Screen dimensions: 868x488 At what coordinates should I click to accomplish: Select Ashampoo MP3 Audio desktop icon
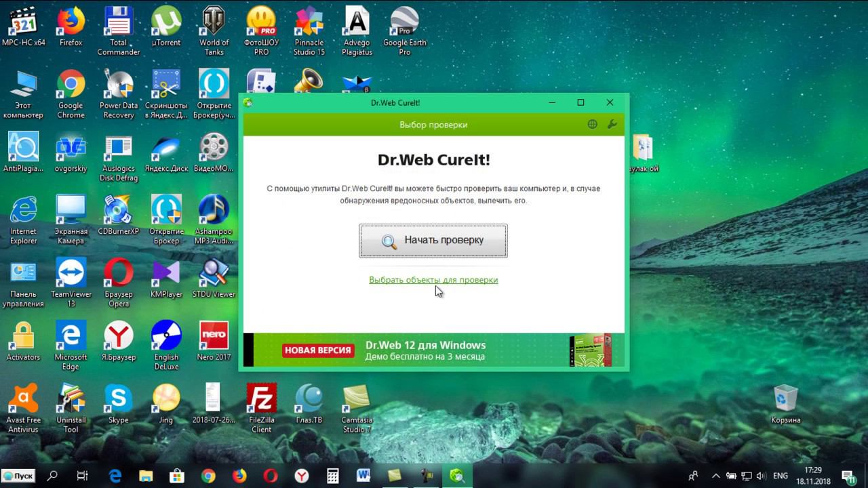coord(214,221)
